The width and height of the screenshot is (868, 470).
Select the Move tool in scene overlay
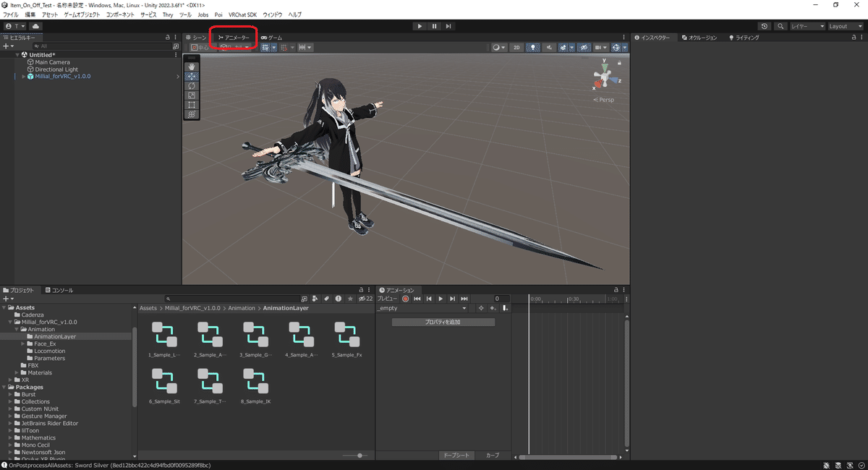(192, 76)
